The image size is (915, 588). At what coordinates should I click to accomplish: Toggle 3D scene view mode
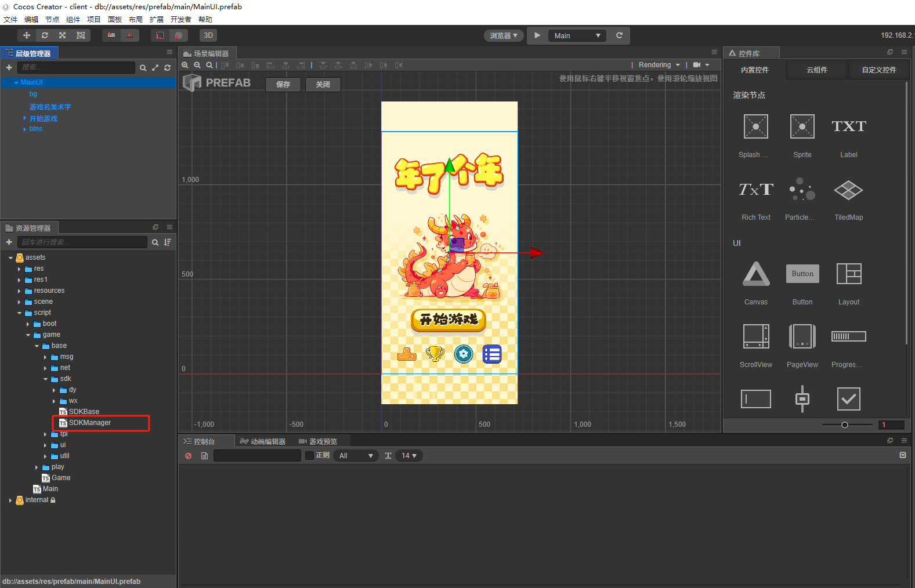pyautogui.click(x=208, y=35)
